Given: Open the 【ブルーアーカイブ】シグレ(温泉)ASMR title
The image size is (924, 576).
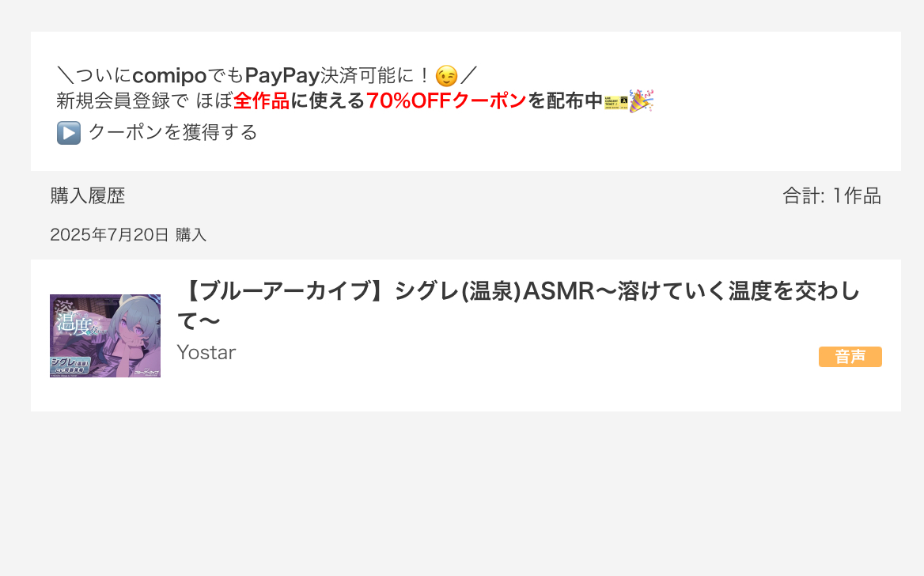Looking at the screenshot, I should pos(519,306).
